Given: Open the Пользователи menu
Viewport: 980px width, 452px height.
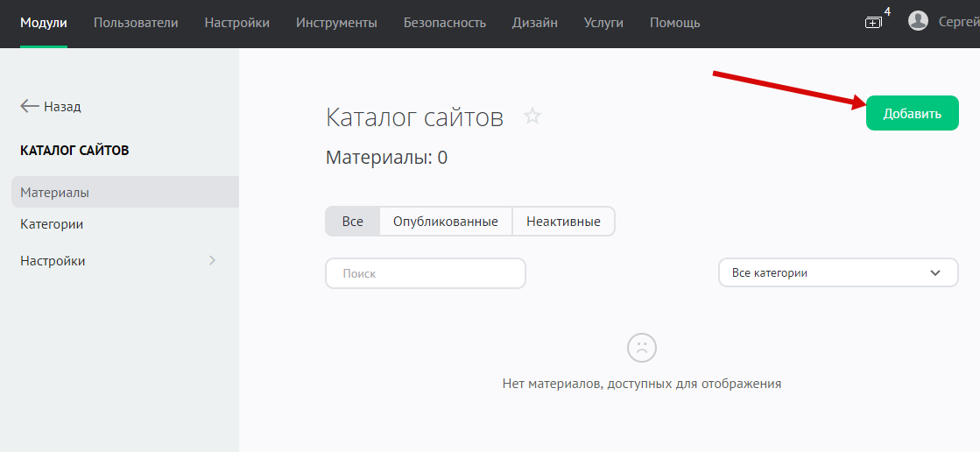Looking at the screenshot, I should click(136, 23).
